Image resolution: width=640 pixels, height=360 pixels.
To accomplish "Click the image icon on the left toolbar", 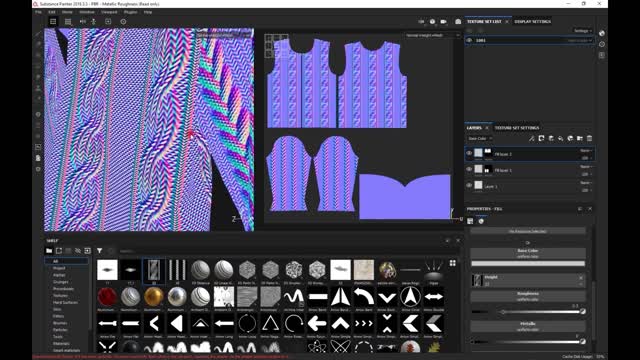I will (x=38, y=147).
